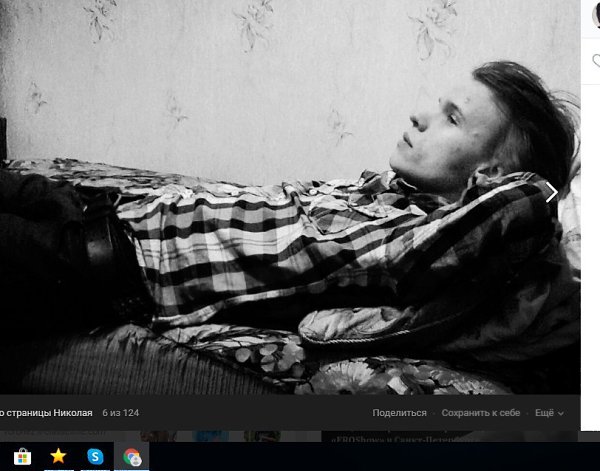Image resolution: width=600 pixels, height=471 pixels.
Task: Launch Skype from the taskbar
Action: 95,456
